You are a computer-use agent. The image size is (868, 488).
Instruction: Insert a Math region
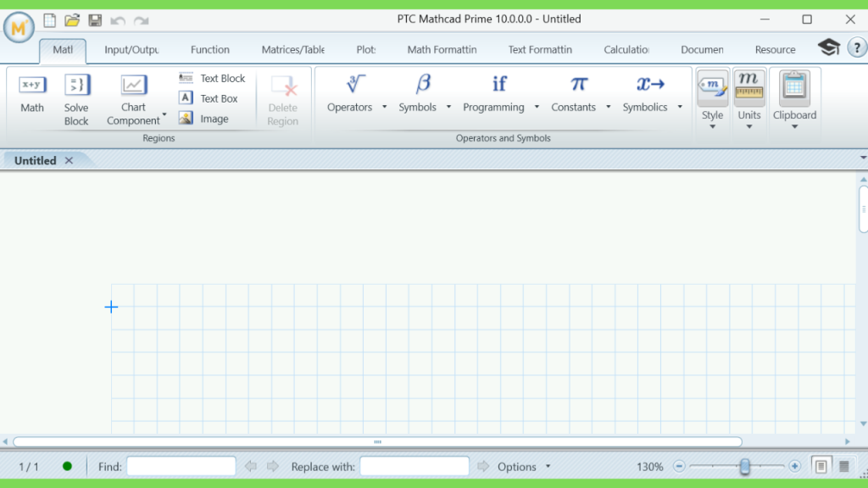point(32,94)
